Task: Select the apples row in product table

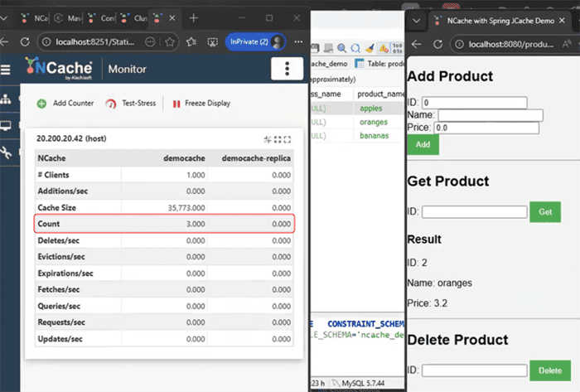Action: (357, 108)
